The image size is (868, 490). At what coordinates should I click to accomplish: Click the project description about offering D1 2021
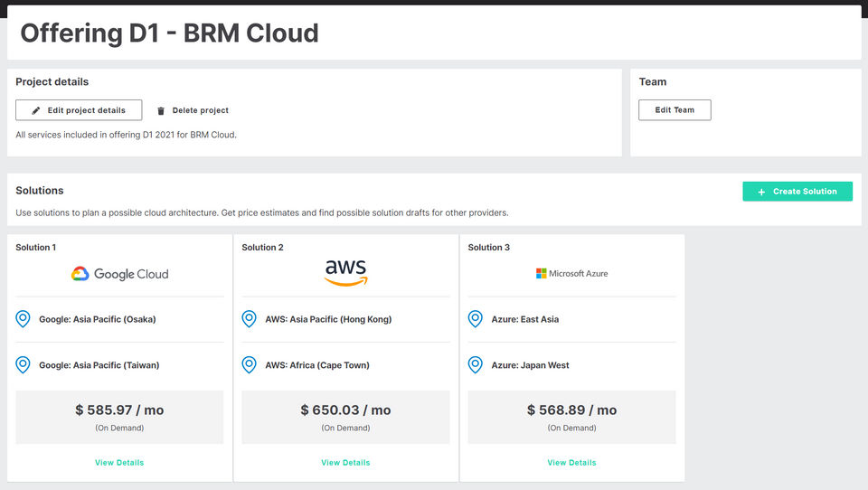coord(127,135)
